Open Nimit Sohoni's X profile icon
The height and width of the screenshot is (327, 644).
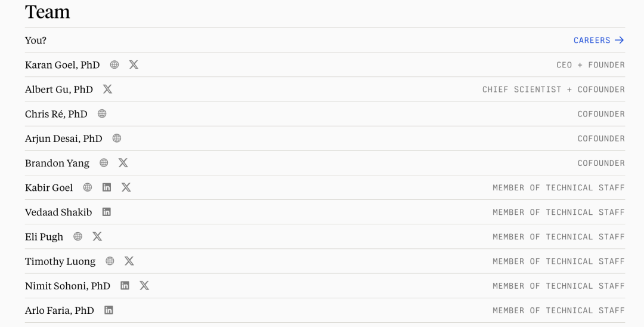tap(144, 285)
